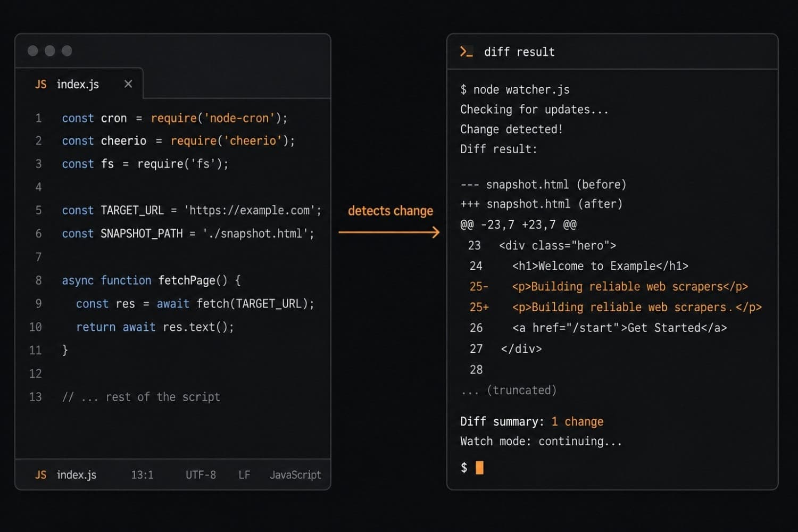
Task: Click the orange terminal cursor block
Action: pos(479,468)
